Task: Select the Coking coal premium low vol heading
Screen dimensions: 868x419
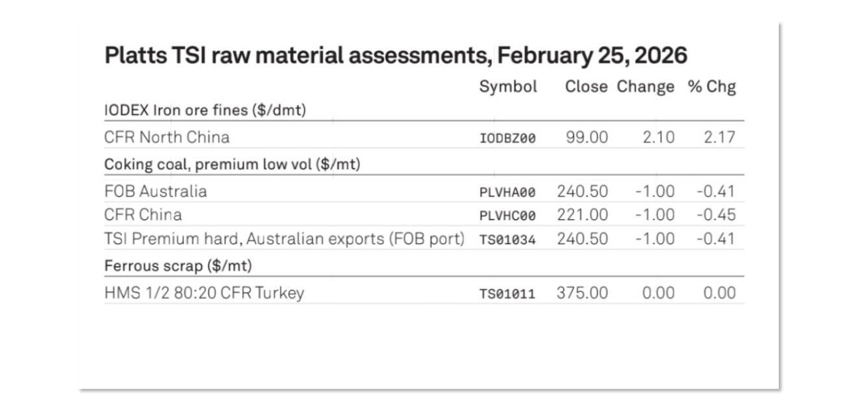Action: [x=232, y=165]
